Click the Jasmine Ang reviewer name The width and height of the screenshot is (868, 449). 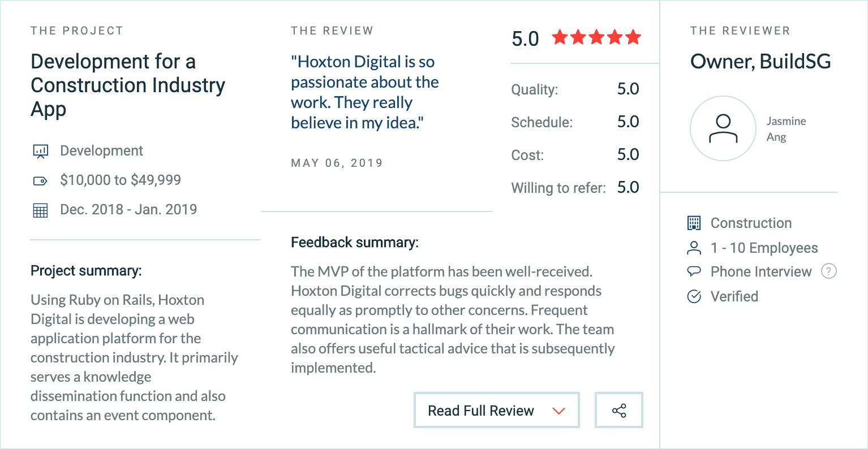pyautogui.click(x=786, y=129)
